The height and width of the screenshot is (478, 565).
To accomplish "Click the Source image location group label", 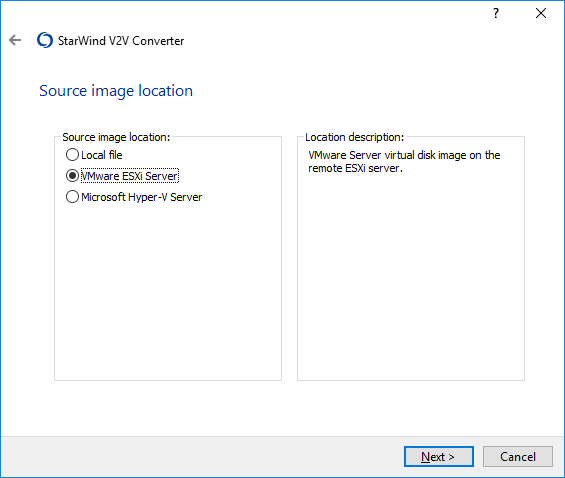I will point(116,137).
